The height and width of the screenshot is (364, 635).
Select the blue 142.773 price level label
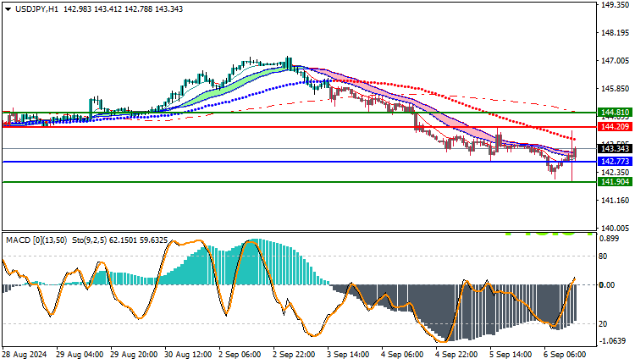pyautogui.click(x=615, y=162)
